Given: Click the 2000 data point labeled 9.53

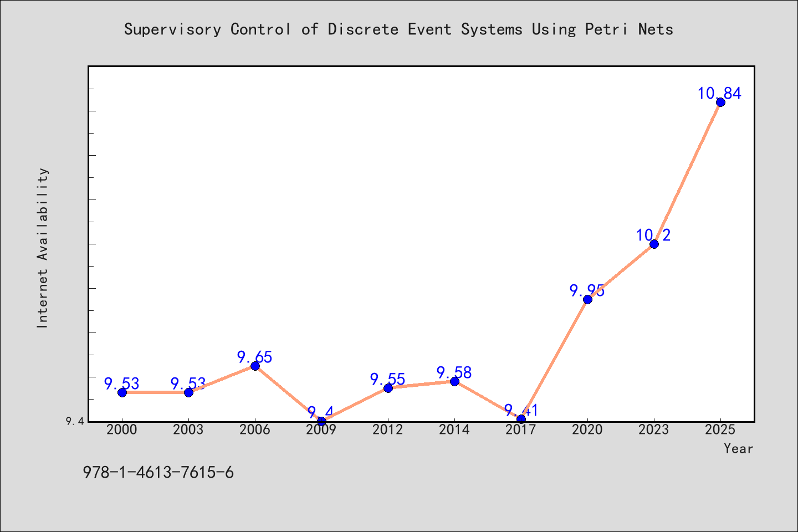Looking at the screenshot, I should click(x=122, y=392).
